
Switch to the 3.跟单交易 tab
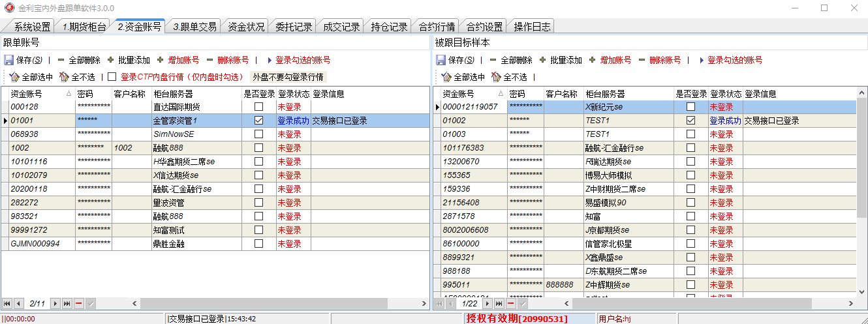pyautogui.click(x=194, y=27)
